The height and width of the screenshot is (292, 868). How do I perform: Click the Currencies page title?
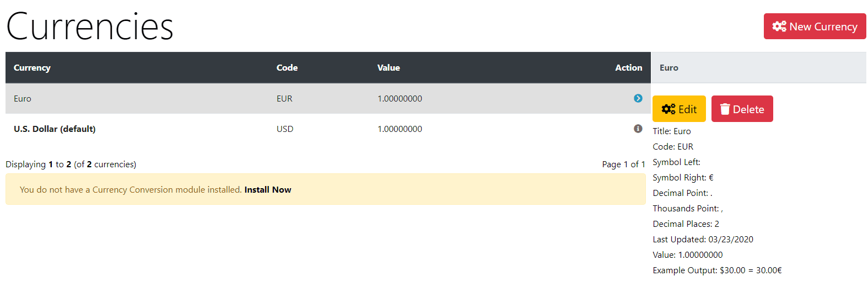pos(89,26)
